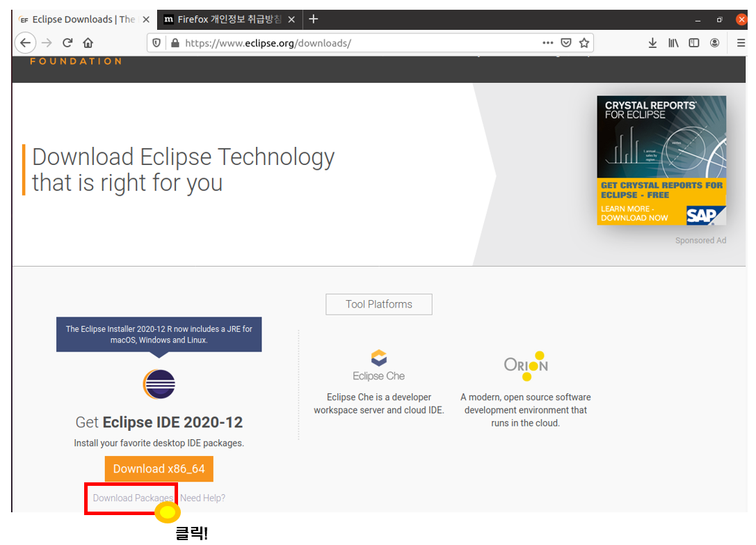The image size is (756, 545).
Task: Click the Crystal Reports for Eclipse ad
Action: [x=661, y=160]
